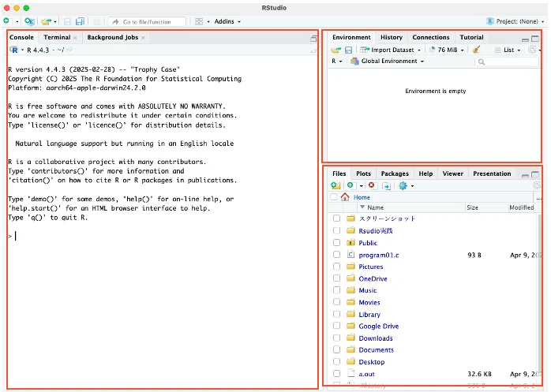Click the Create a Project icon

29,21
